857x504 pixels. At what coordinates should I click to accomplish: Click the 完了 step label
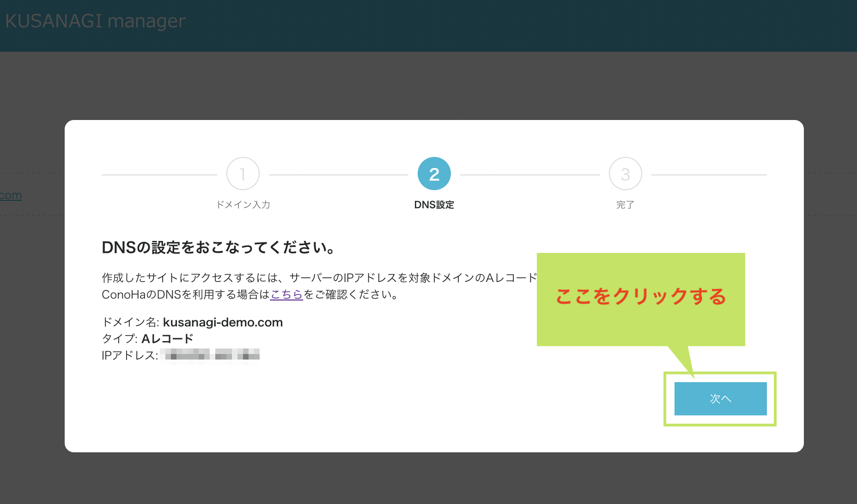pos(626,204)
